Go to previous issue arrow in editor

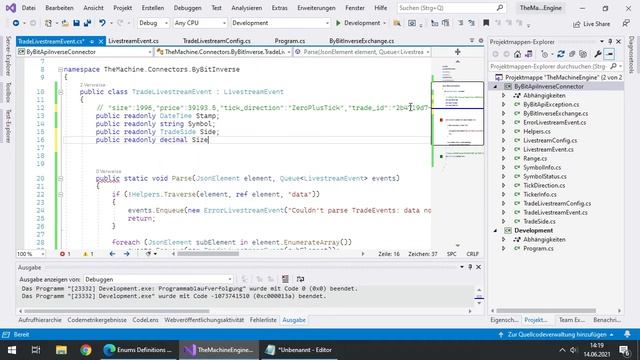(x=112, y=254)
